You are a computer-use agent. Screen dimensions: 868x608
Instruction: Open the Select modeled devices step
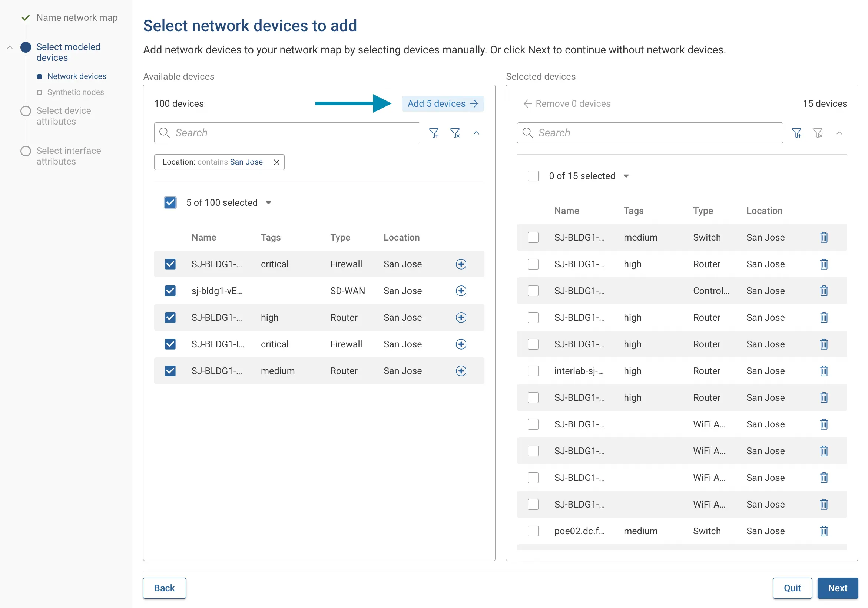pyautogui.click(x=68, y=52)
